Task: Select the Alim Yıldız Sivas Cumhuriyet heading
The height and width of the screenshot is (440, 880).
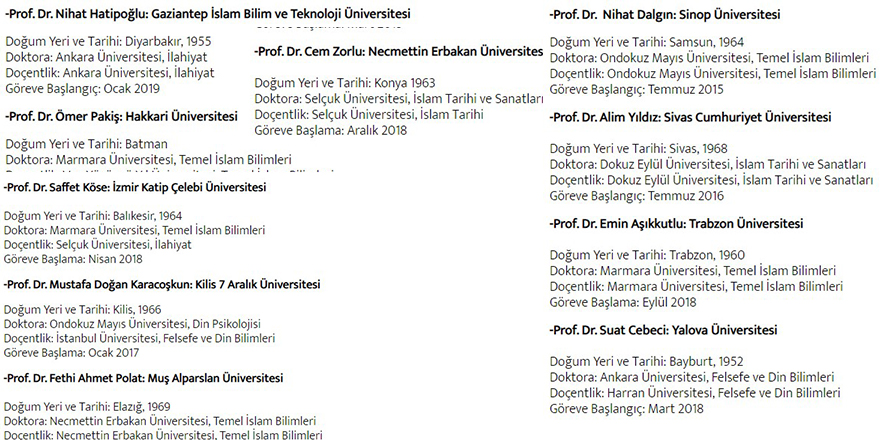Action: pyautogui.click(x=690, y=117)
